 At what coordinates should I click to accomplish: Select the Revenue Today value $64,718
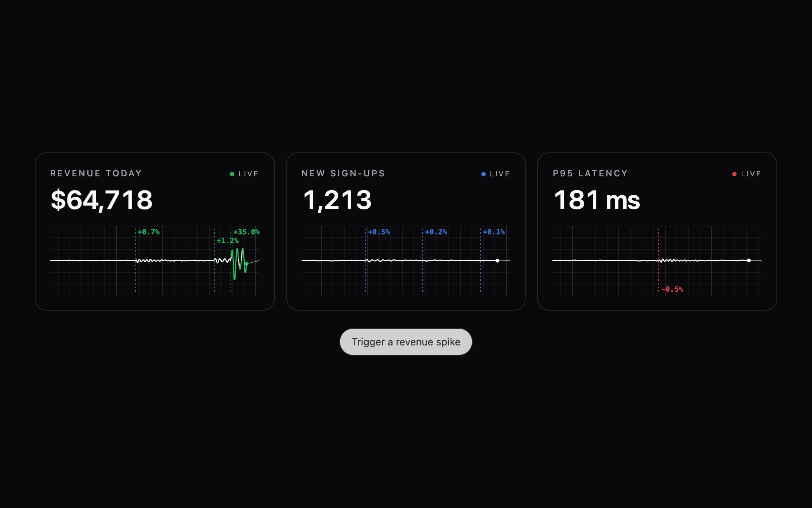101,200
